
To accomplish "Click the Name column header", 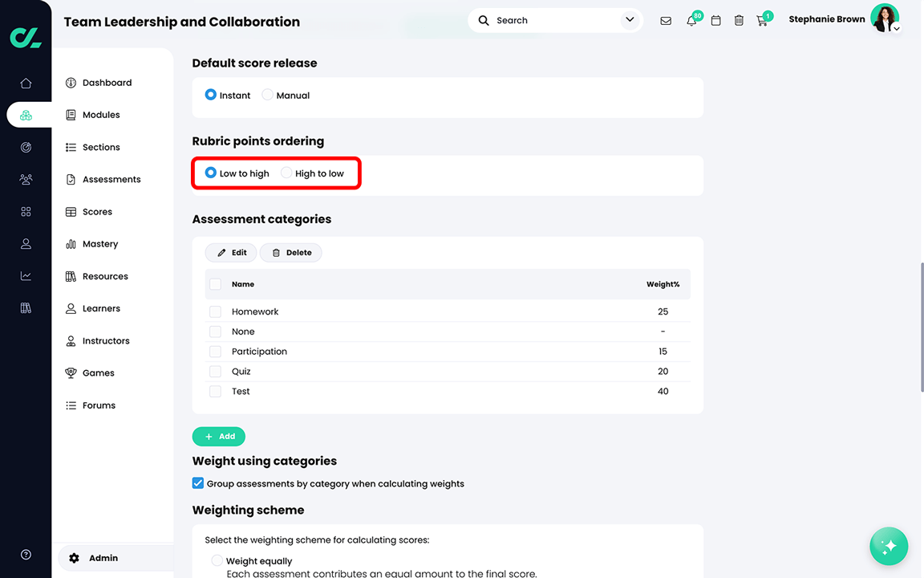I will 243,284.
